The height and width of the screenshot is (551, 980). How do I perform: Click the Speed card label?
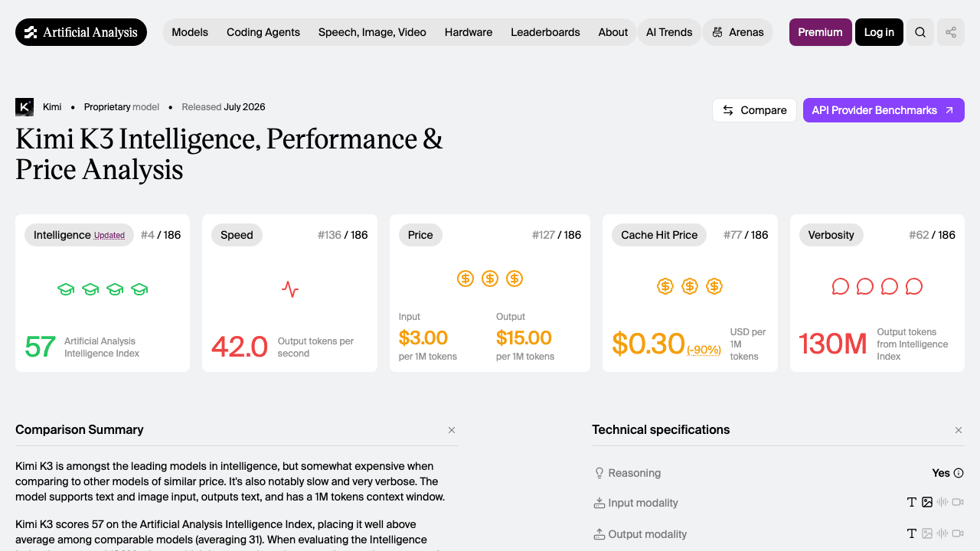tap(237, 235)
